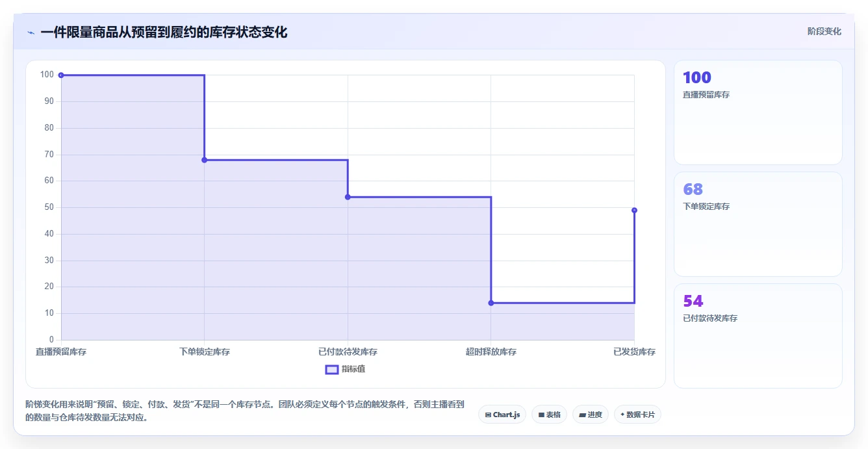Screen dimensions: 868x449
Task: Click the y-axis value 90
Action: [49, 101]
